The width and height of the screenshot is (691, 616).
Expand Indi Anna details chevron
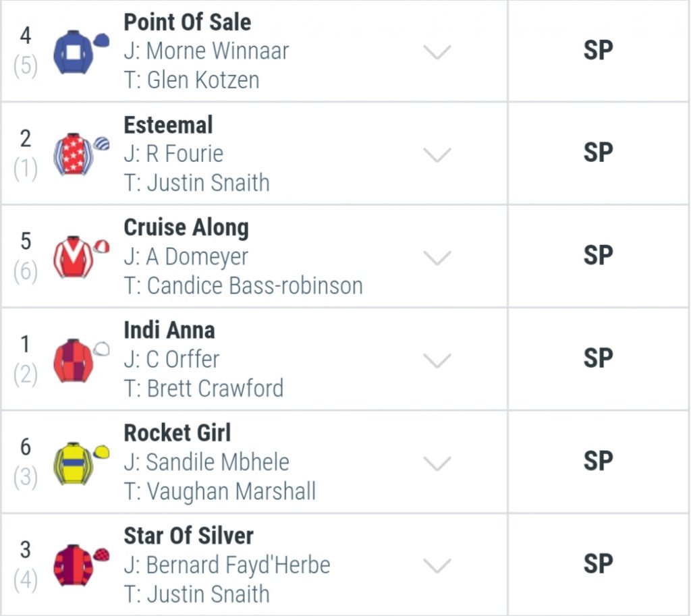click(x=437, y=360)
